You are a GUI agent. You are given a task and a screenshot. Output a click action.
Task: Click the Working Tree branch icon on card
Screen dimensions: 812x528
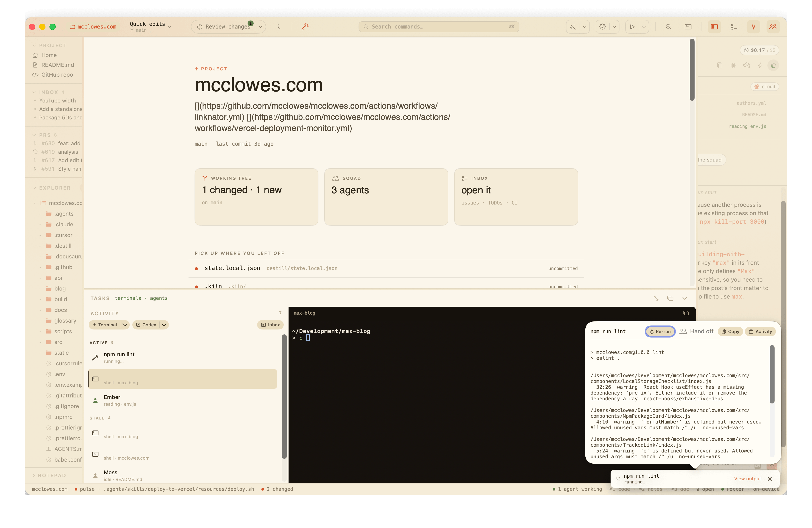[x=205, y=178]
